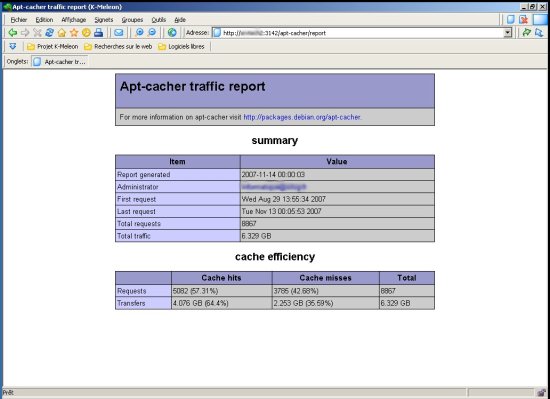Go to the home page icon

point(62,33)
